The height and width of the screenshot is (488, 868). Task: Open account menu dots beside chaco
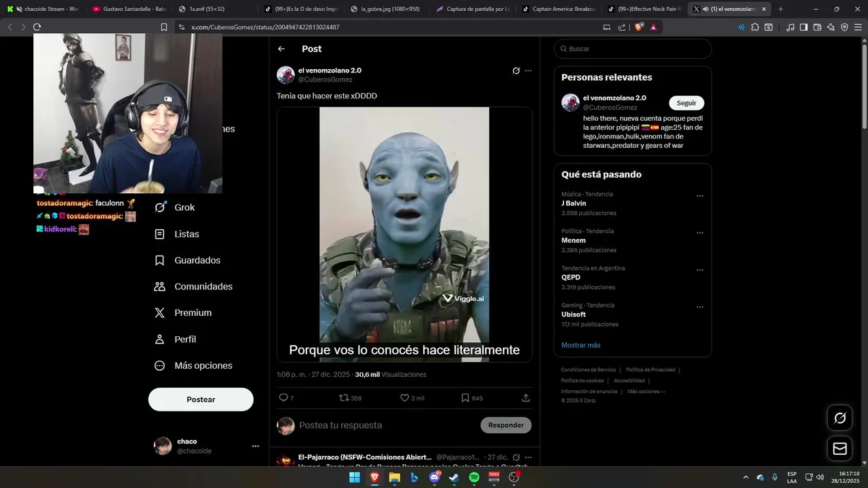coord(256,446)
